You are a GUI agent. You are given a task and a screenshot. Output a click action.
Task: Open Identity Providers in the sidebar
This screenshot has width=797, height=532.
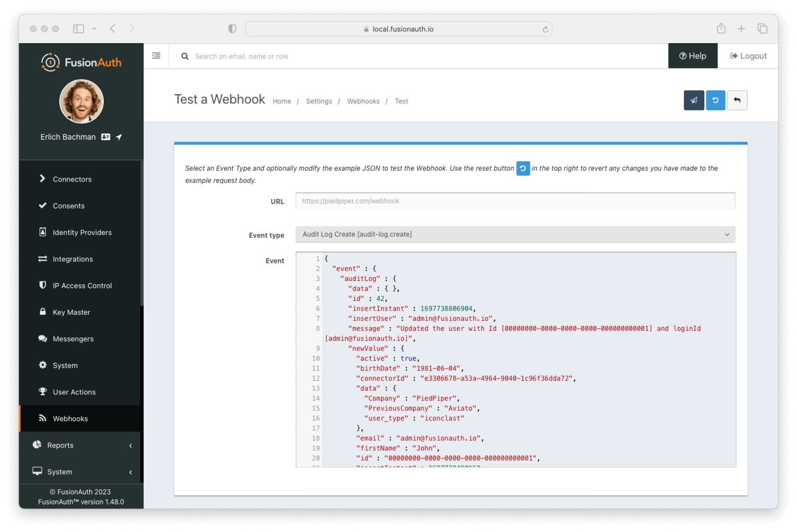point(82,232)
